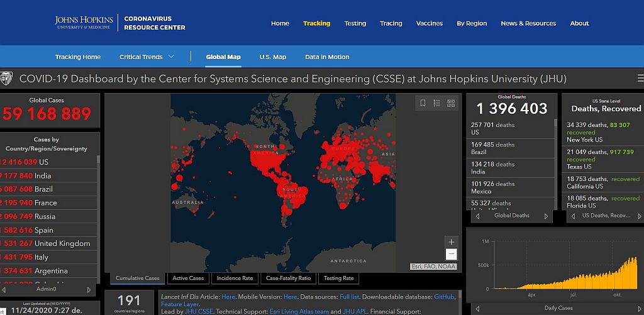Select the 257 701 deaths US row
Viewport: 644px width, 315px height.
[511, 128]
